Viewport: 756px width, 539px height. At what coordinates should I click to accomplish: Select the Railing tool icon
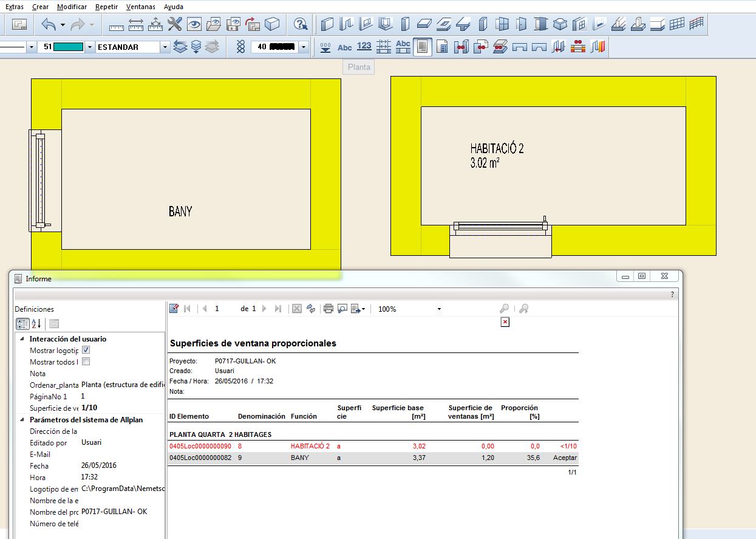[696, 24]
